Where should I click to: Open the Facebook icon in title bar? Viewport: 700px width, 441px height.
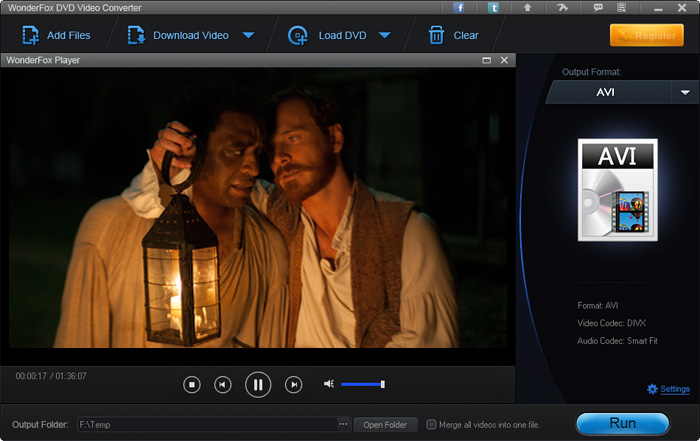click(458, 8)
